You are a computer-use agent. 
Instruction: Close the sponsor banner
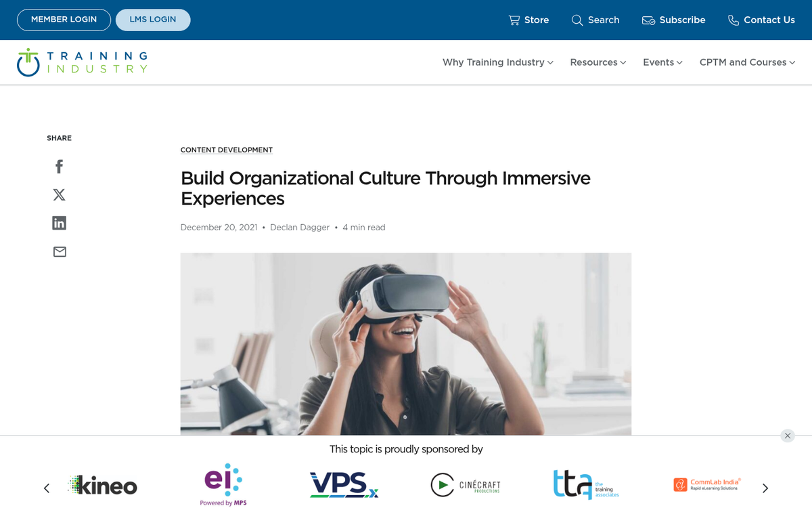787,436
